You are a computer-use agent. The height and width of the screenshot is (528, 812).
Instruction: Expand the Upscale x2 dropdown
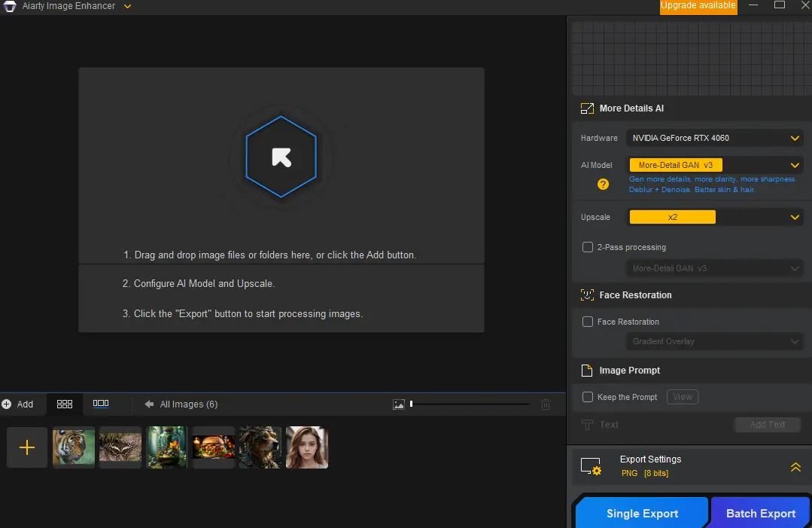pos(715,217)
